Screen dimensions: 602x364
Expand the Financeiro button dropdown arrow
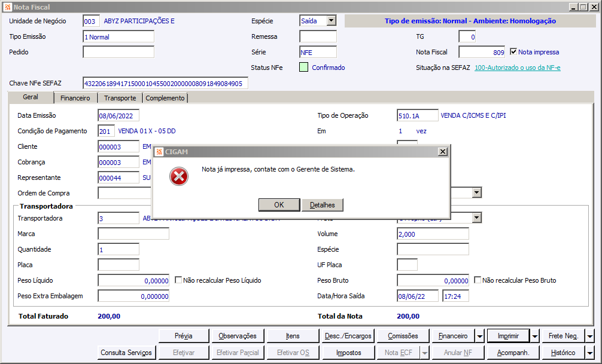pos(479,337)
